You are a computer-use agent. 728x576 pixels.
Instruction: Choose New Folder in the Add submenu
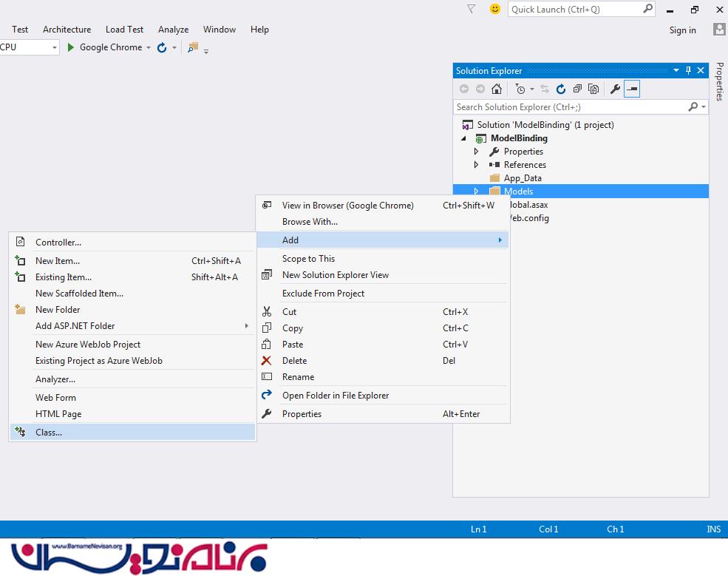point(58,310)
